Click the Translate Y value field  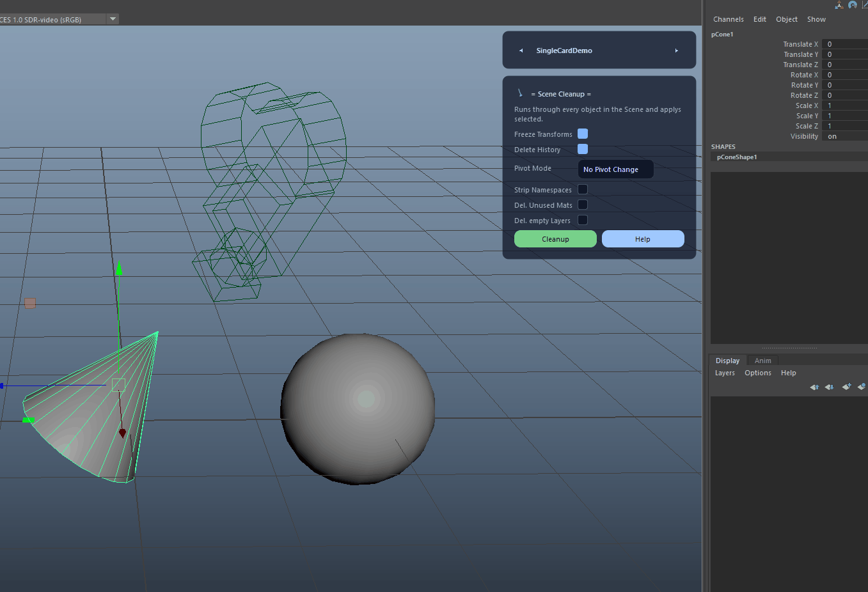845,54
